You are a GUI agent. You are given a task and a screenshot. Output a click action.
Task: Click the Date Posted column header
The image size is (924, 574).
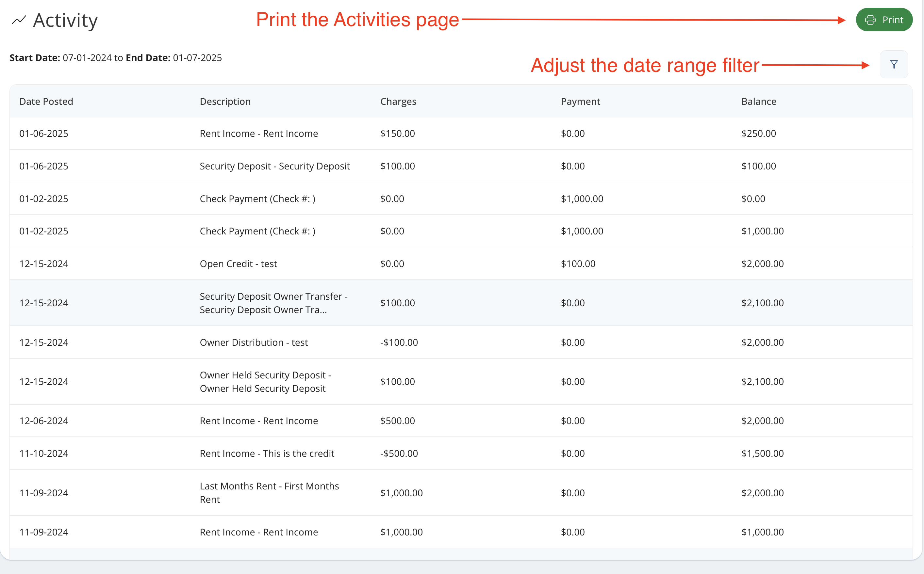coord(46,101)
